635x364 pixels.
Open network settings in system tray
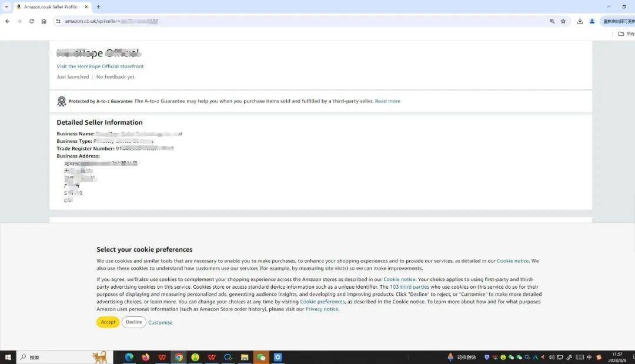click(x=560, y=358)
